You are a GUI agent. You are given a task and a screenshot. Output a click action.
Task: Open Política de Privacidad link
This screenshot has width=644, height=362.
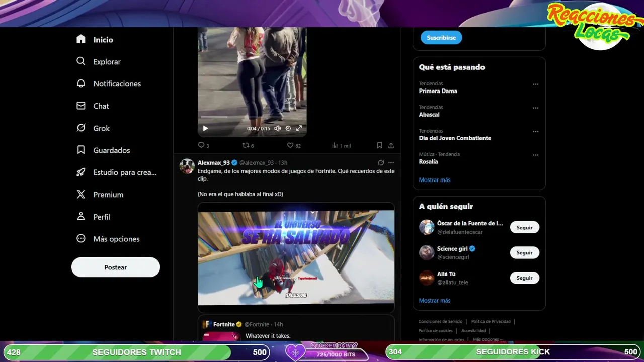[491, 322]
